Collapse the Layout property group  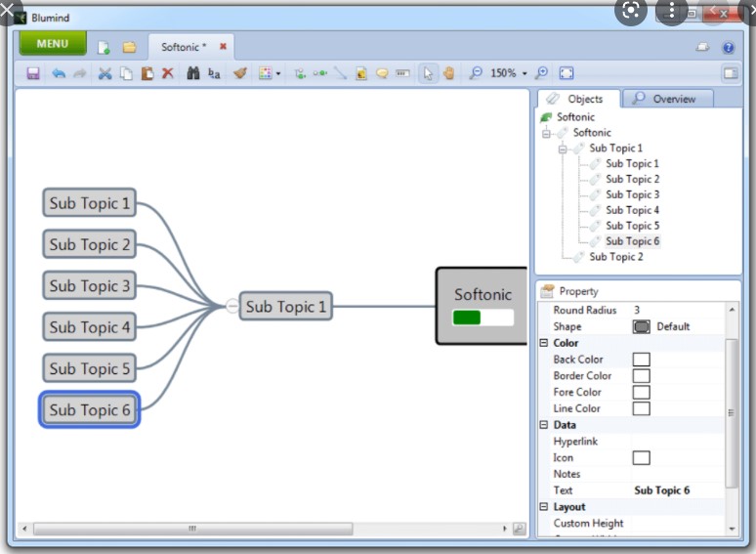[x=544, y=507]
